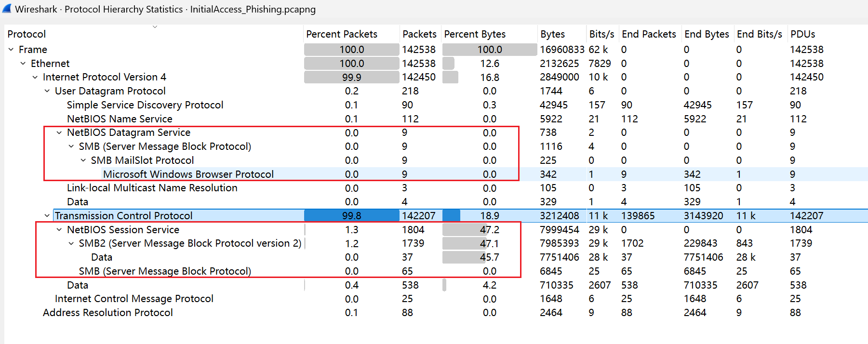Click the IPv4 packets value 142450
868x344 pixels.
[x=419, y=77]
